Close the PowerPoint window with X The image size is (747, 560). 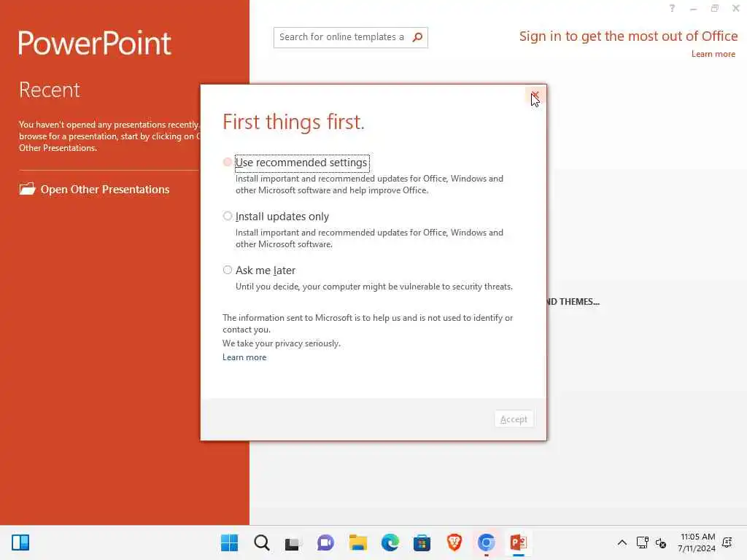(x=735, y=8)
